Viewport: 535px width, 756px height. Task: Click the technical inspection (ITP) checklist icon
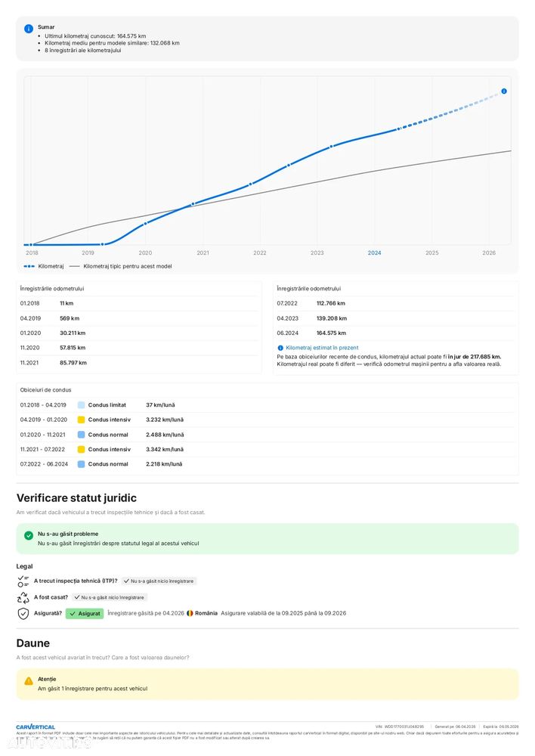click(x=23, y=581)
